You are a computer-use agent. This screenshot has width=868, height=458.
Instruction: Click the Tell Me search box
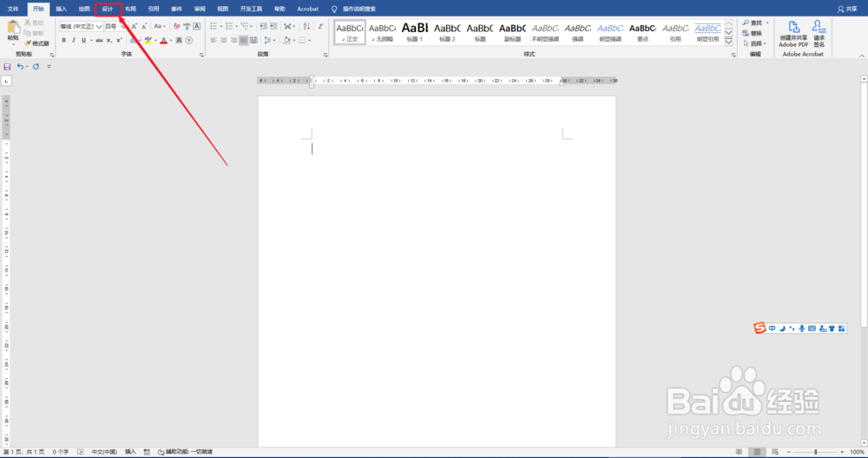pyautogui.click(x=354, y=9)
